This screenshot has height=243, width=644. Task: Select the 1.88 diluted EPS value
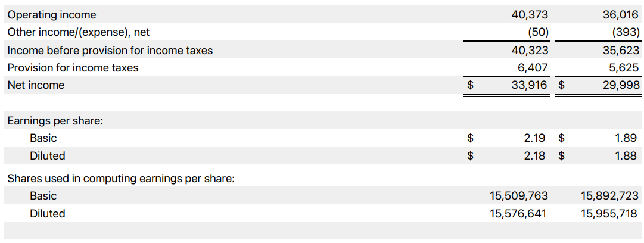[627, 156]
